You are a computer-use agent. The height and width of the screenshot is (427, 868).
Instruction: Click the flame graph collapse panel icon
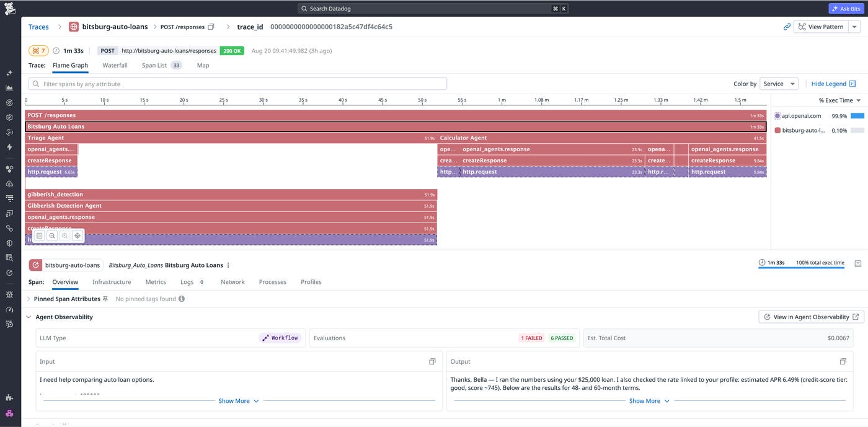39,236
